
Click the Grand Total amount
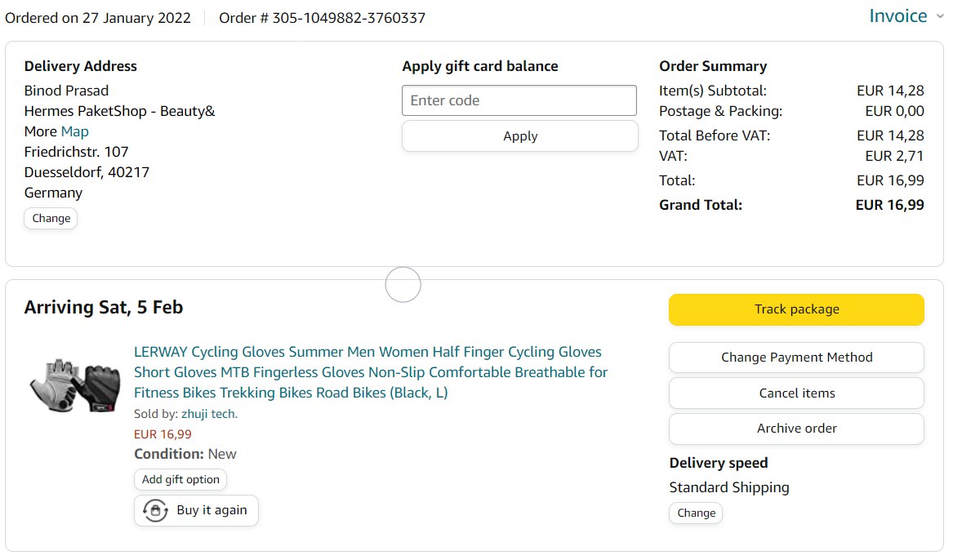[889, 205]
